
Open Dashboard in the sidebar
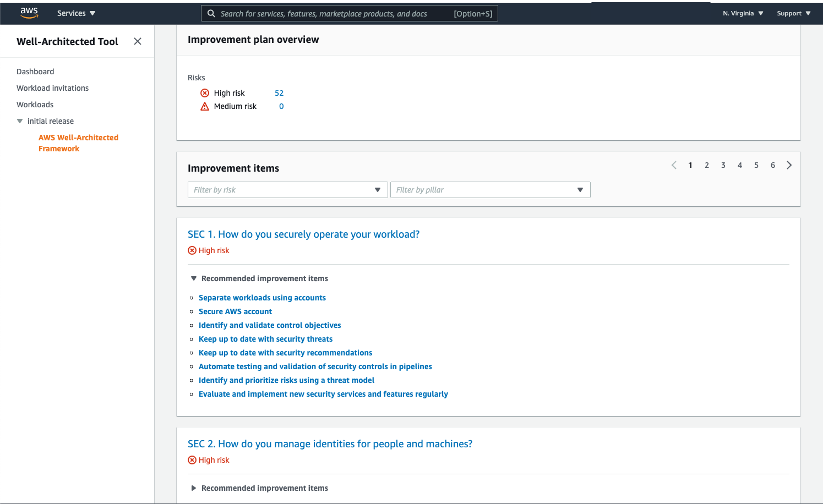[x=35, y=72]
